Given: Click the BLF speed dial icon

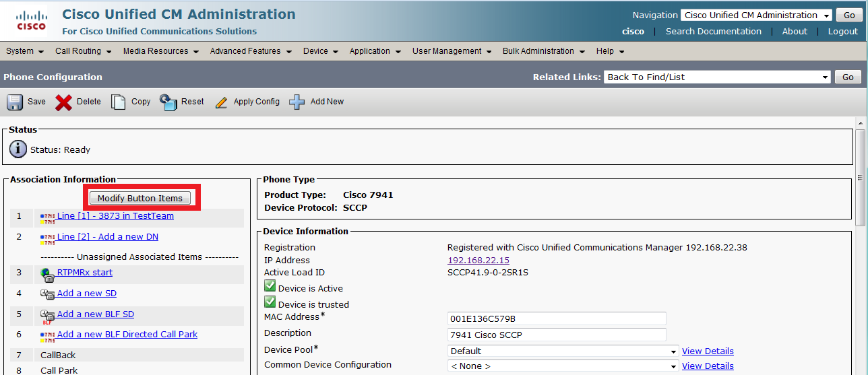Looking at the screenshot, I should coord(47,315).
